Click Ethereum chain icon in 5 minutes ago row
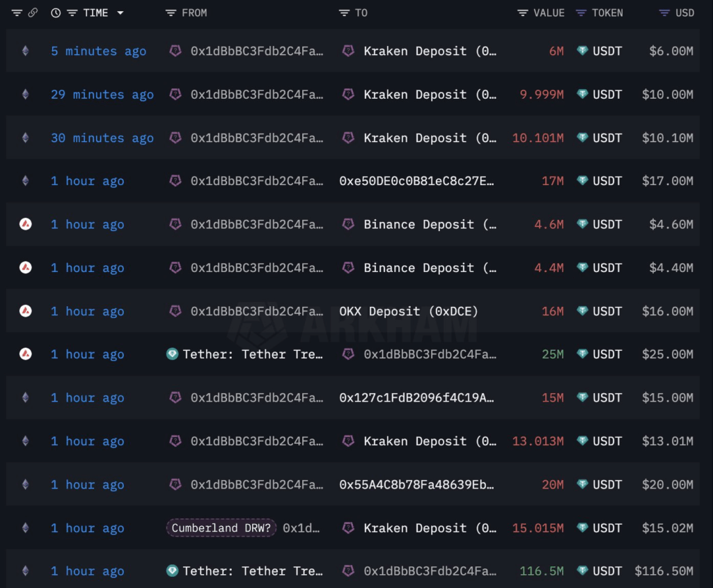This screenshot has width=713, height=588. pos(26,51)
